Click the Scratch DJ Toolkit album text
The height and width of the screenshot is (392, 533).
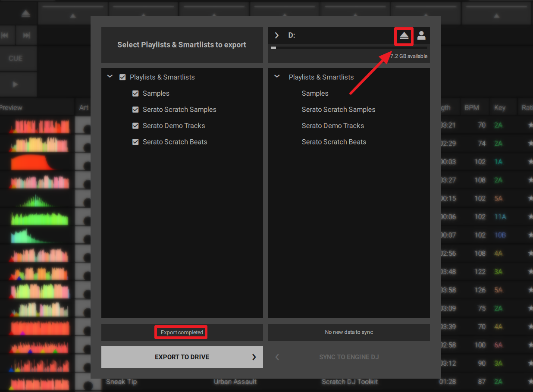click(350, 382)
